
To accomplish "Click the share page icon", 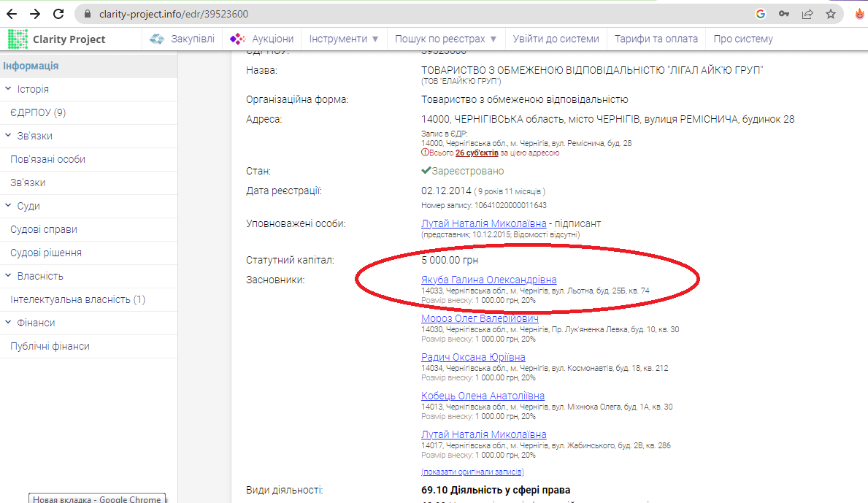I will [807, 14].
